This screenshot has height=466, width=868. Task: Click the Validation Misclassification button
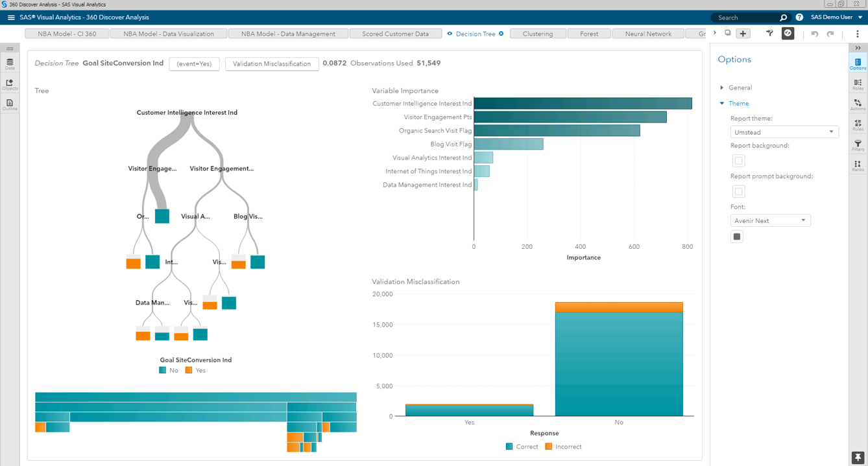[x=272, y=64]
